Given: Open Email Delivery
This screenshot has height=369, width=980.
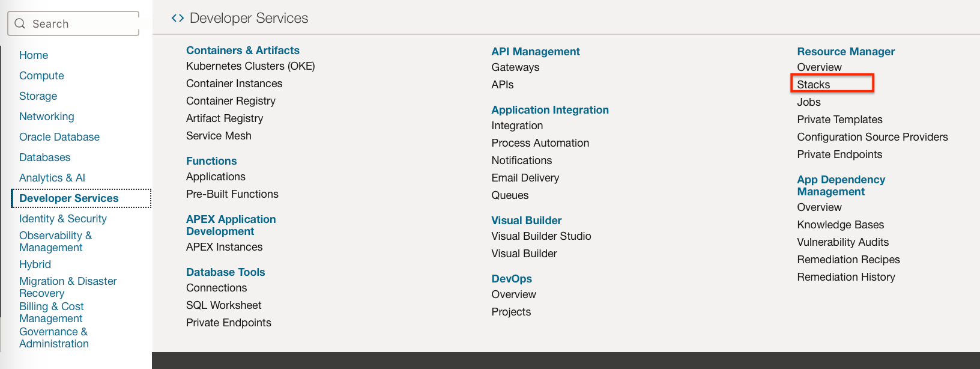Looking at the screenshot, I should tap(525, 178).
